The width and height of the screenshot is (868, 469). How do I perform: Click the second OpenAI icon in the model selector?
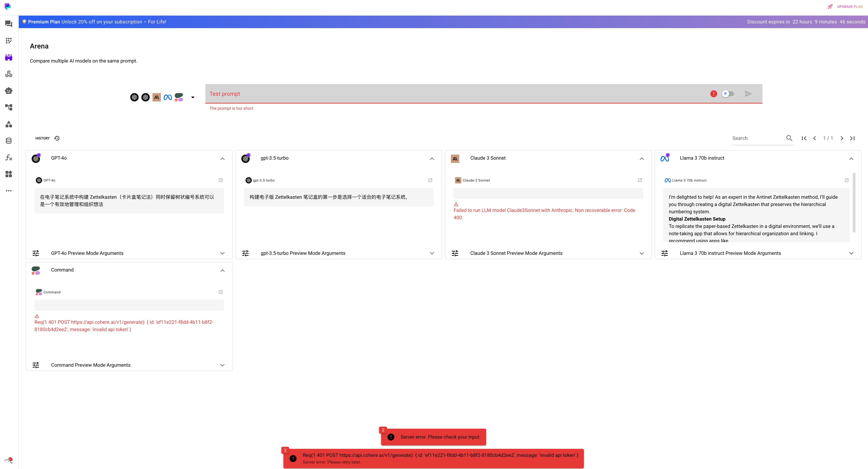(146, 97)
